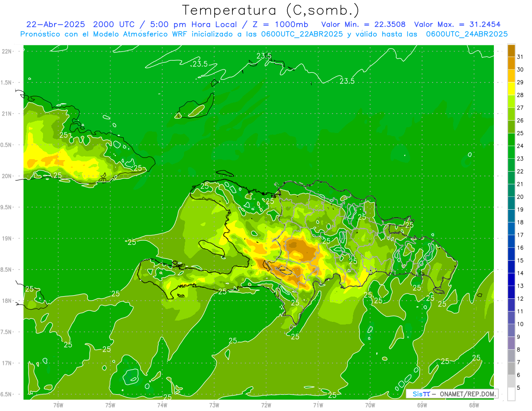
Task: Click legend swatch between 20 and 21
Action: pyautogui.click(x=511, y=191)
